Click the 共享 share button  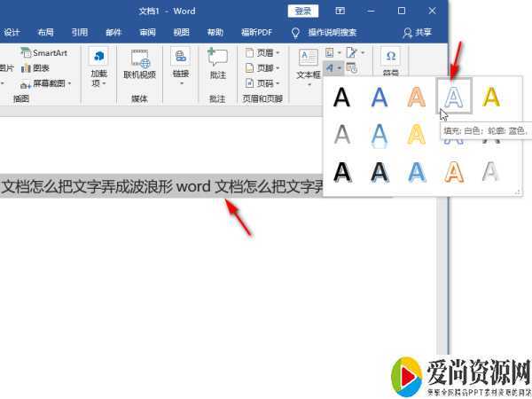pyautogui.click(x=419, y=32)
